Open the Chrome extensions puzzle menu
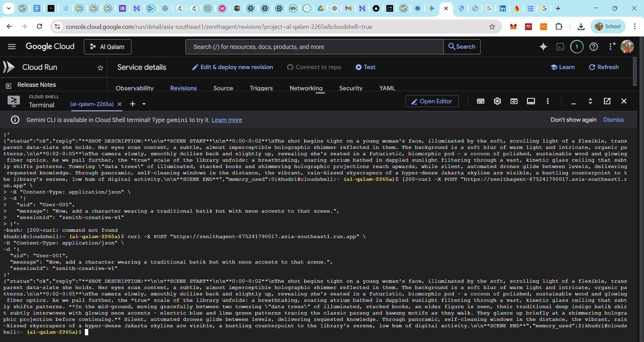This screenshot has height=342, width=644. 559,26
